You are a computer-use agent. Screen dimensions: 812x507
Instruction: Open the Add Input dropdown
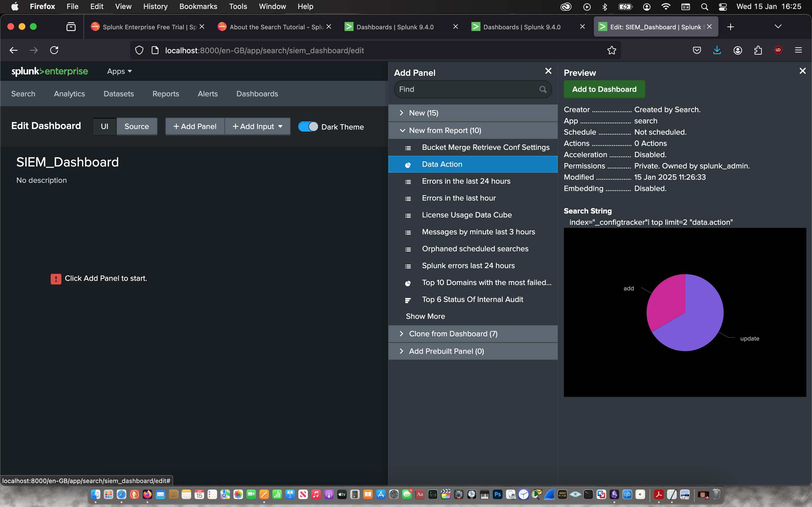tap(257, 126)
